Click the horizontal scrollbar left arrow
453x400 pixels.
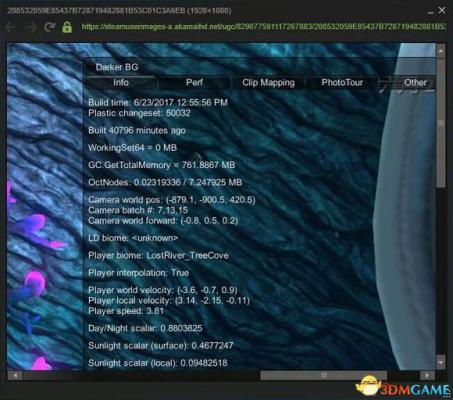click(15, 375)
